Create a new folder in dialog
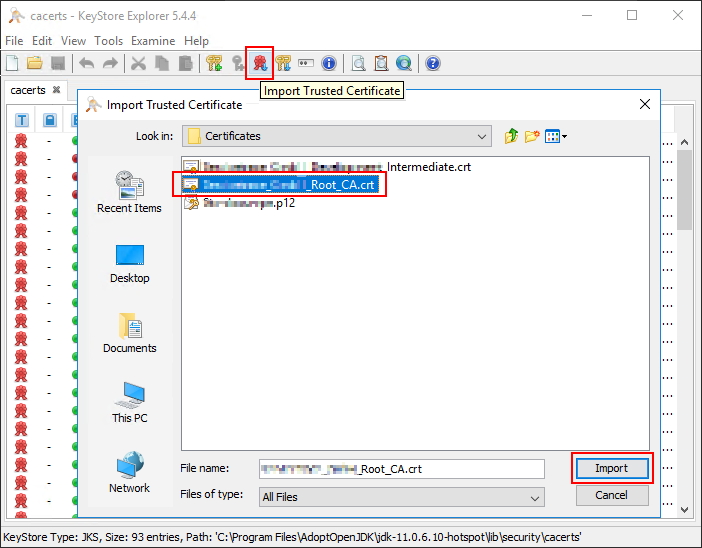The image size is (702, 548). pos(533,136)
